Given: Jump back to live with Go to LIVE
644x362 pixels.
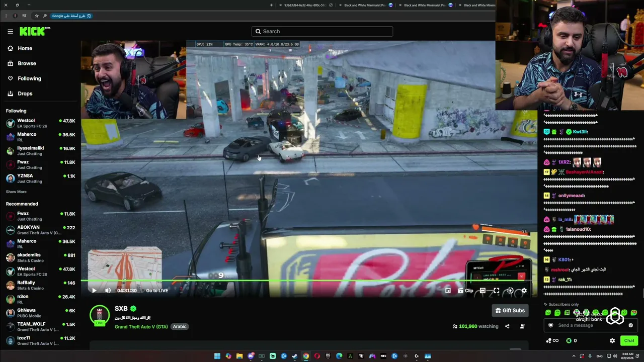Looking at the screenshot, I should point(157,291).
